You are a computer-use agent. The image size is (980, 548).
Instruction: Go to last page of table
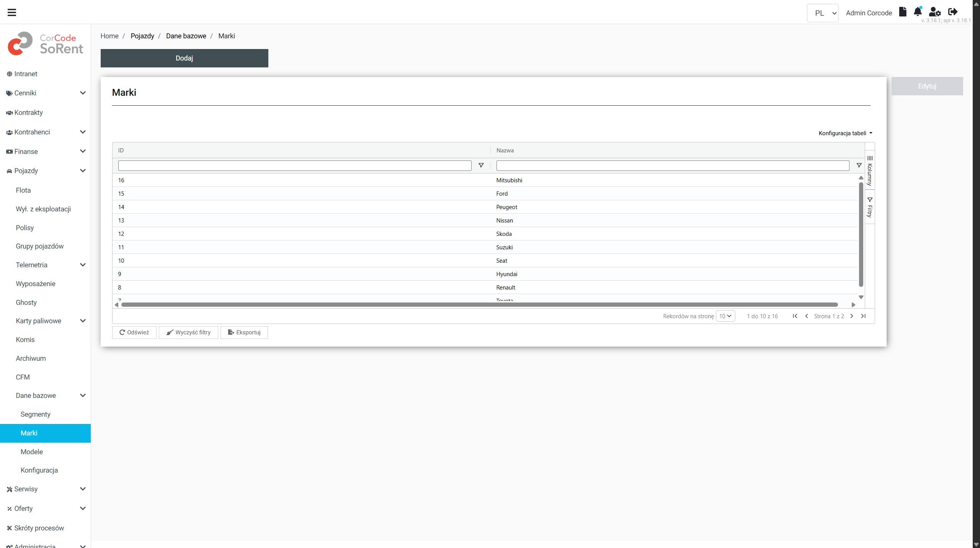coord(863,316)
